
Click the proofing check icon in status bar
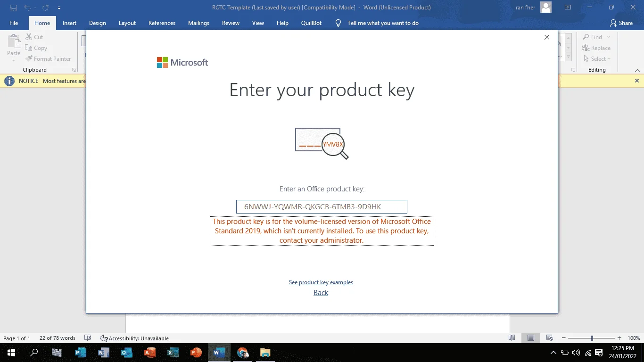click(x=87, y=338)
